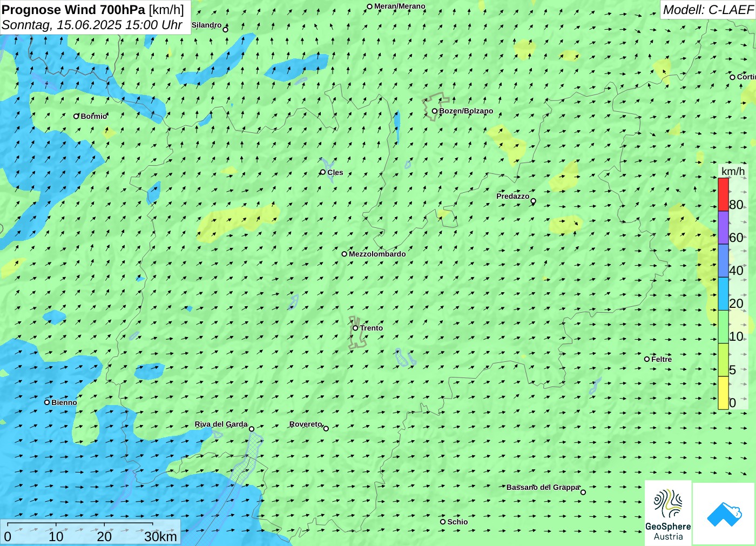Click the distance scale bar
This screenshot has height=546, width=756.
click(x=80, y=524)
